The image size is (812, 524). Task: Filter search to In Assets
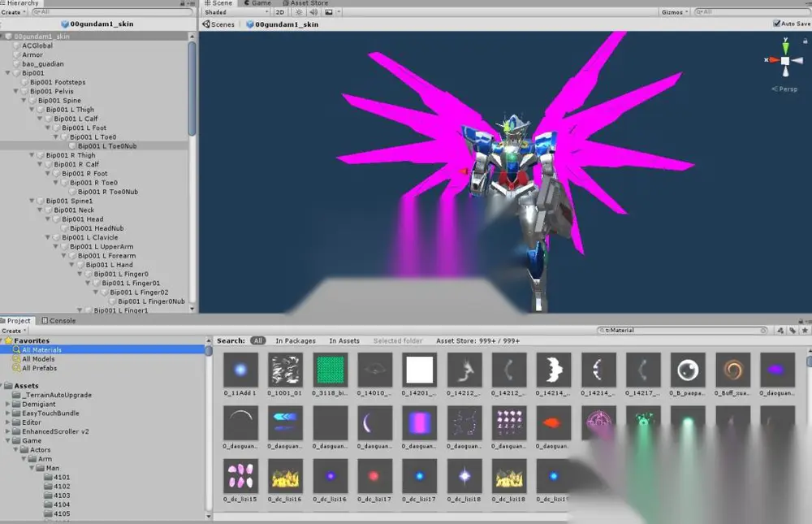coord(344,340)
